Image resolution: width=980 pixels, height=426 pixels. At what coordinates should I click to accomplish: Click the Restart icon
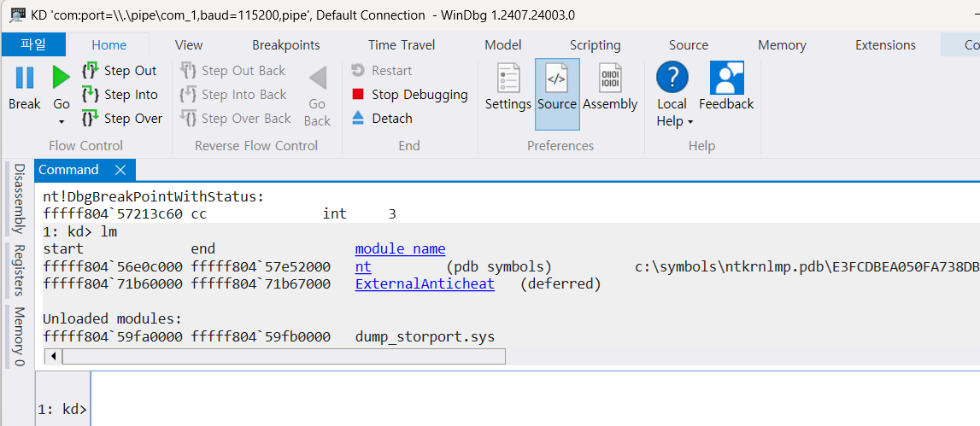pyautogui.click(x=357, y=71)
